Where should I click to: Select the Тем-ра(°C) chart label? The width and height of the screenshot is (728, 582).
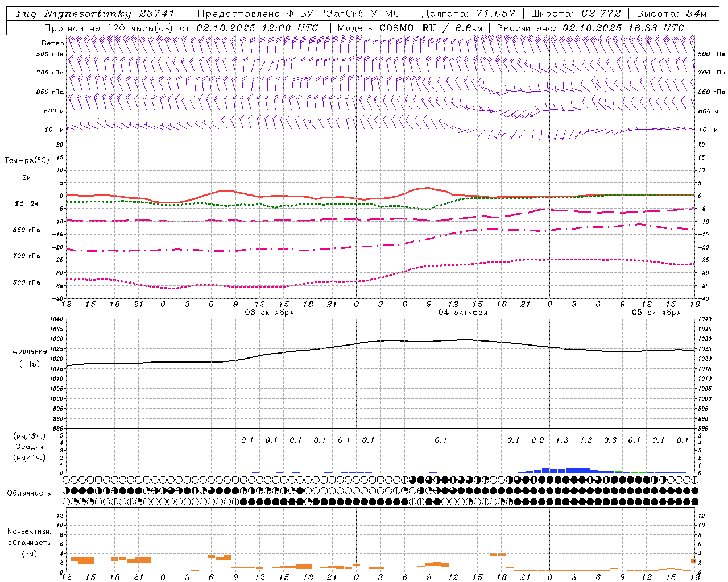(27, 161)
